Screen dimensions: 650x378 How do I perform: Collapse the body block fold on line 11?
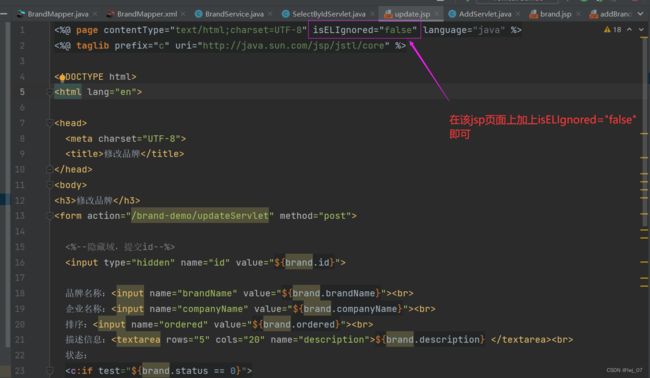pyautogui.click(x=49, y=185)
